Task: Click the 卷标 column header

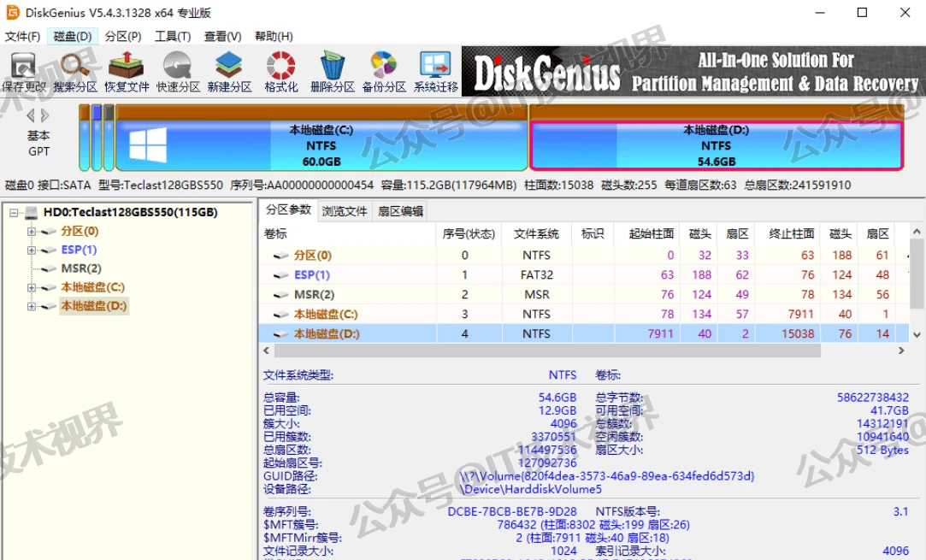Action: [x=347, y=234]
